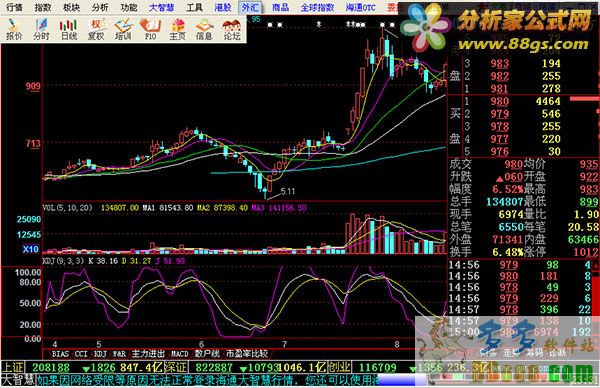Select the 日线 daily K-line icon
The image size is (600, 388).
[x=68, y=29]
